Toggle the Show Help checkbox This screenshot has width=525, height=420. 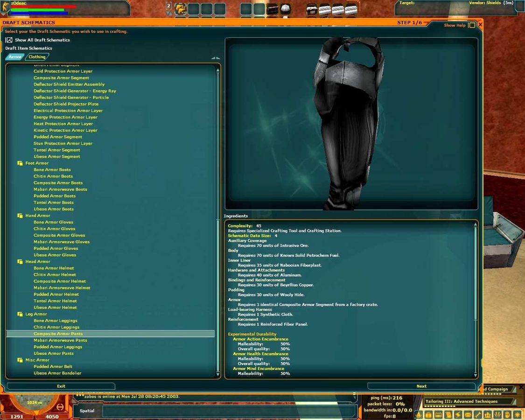click(472, 25)
